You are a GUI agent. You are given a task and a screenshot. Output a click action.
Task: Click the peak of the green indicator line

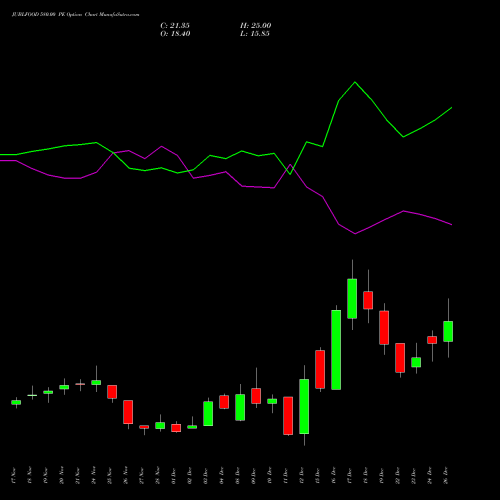[355, 82]
